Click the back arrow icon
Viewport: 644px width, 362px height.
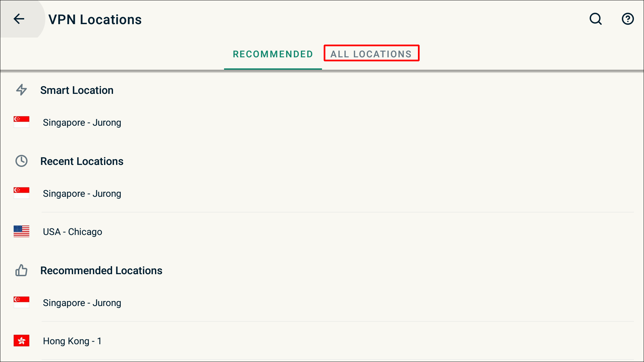coord(19,19)
